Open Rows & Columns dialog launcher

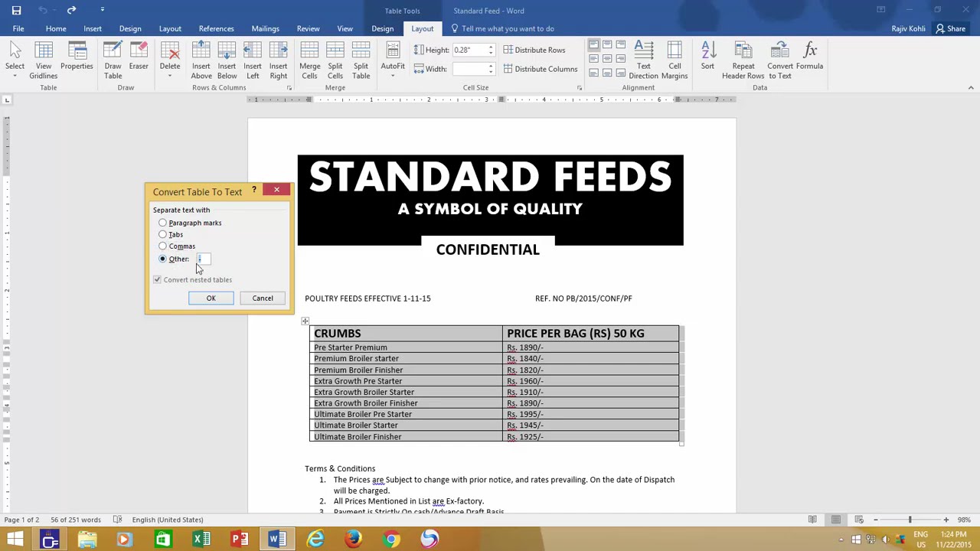(x=289, y=88)
